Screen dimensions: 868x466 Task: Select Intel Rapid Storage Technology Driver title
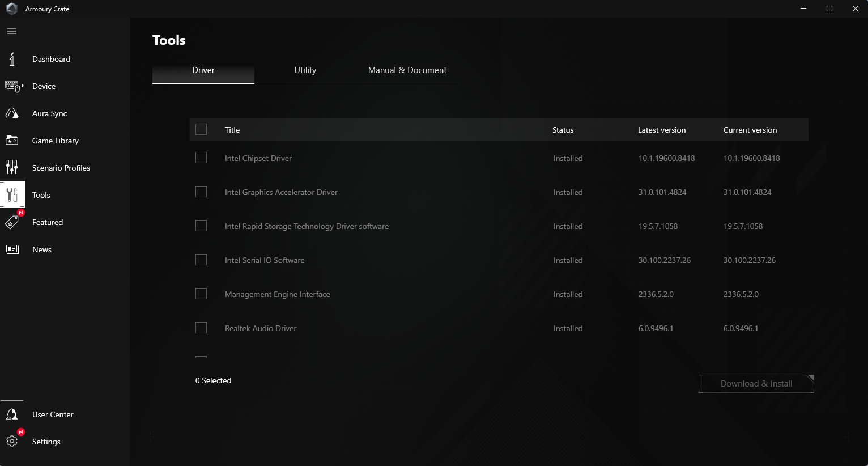click(x=307, y=226)
